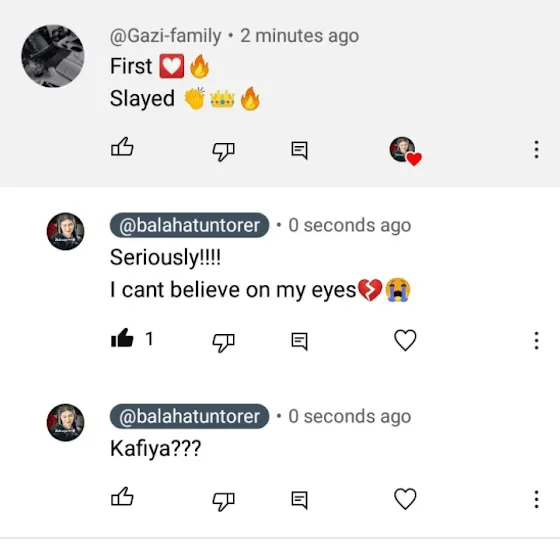Give a heart to the "Seriously!!!!" reply
560x560 pixels.
tap(405, 340)
